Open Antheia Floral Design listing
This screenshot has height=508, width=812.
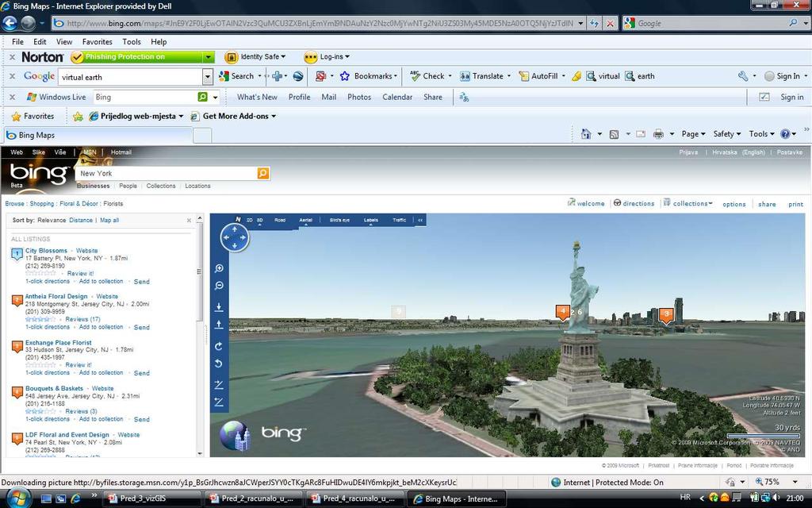point(56,297)
